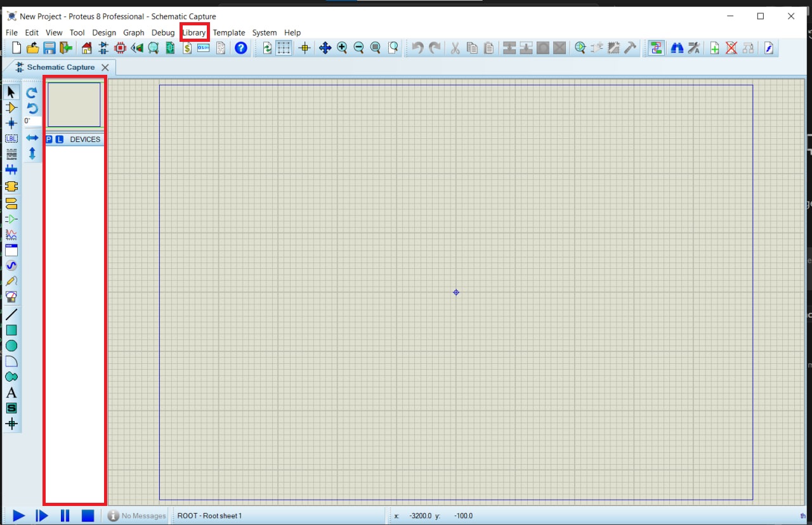Screen dimensions: 812x525
Task: Click the Rotate Clockwise arrow
Action: pos(32,93)
